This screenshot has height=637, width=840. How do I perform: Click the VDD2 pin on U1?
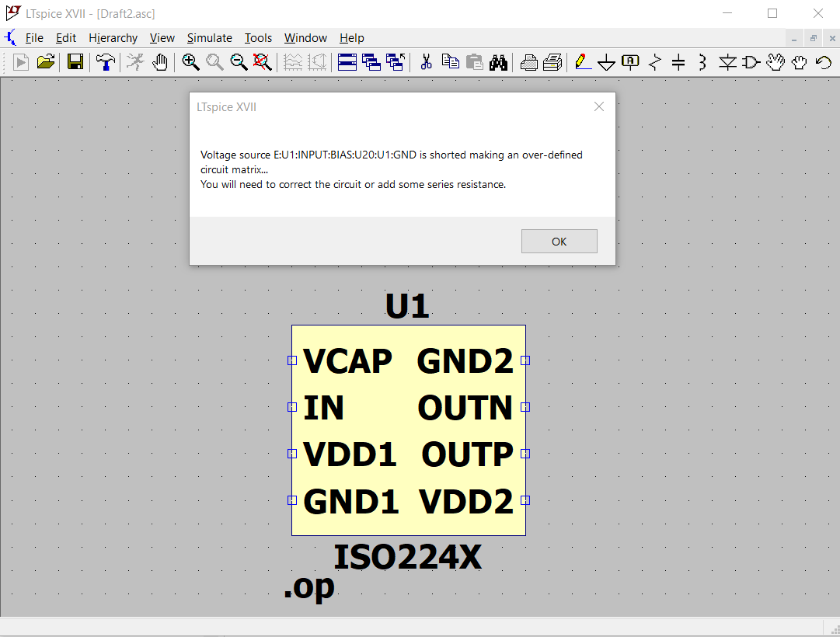525,500
